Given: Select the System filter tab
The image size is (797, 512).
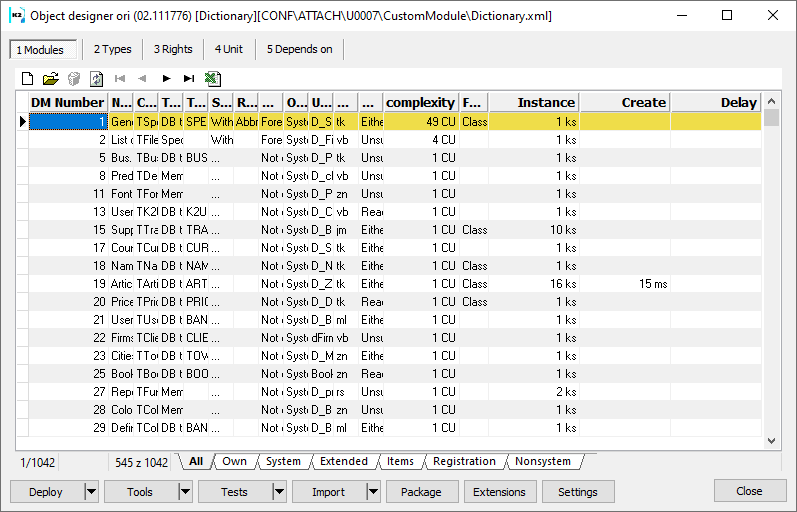Looking at the screenshot, I should [x=283, y=461].
